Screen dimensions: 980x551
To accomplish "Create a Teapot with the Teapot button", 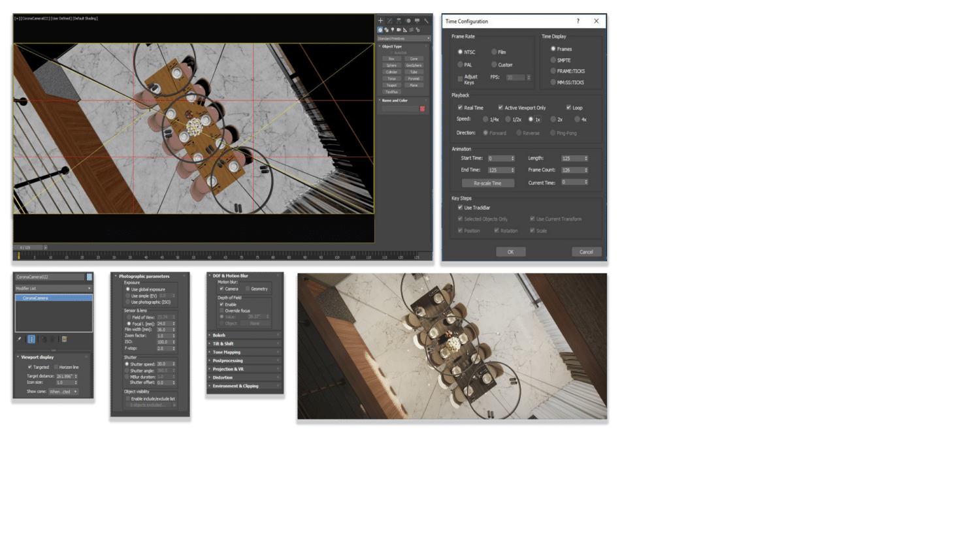I will (391, 85).
